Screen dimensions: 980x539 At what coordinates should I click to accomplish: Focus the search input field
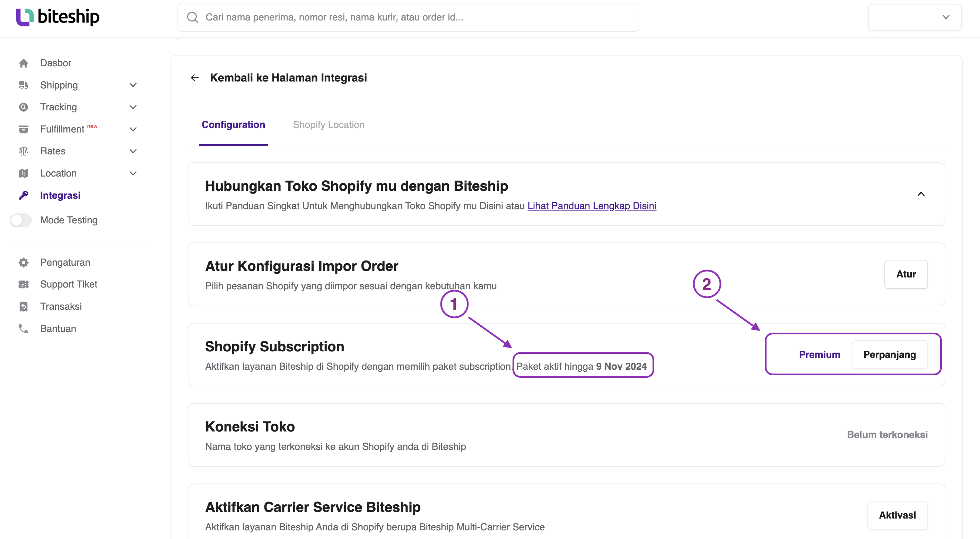[x=408, y=17]
